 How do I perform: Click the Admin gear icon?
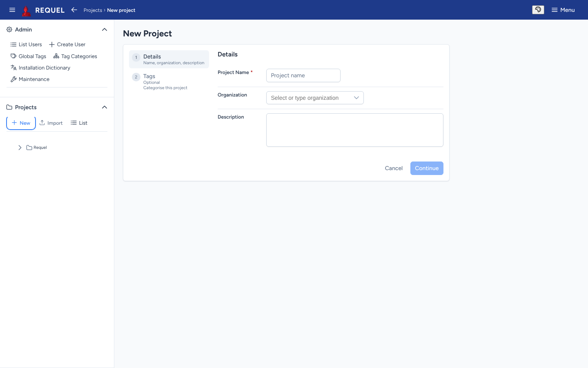click(9, 29)
